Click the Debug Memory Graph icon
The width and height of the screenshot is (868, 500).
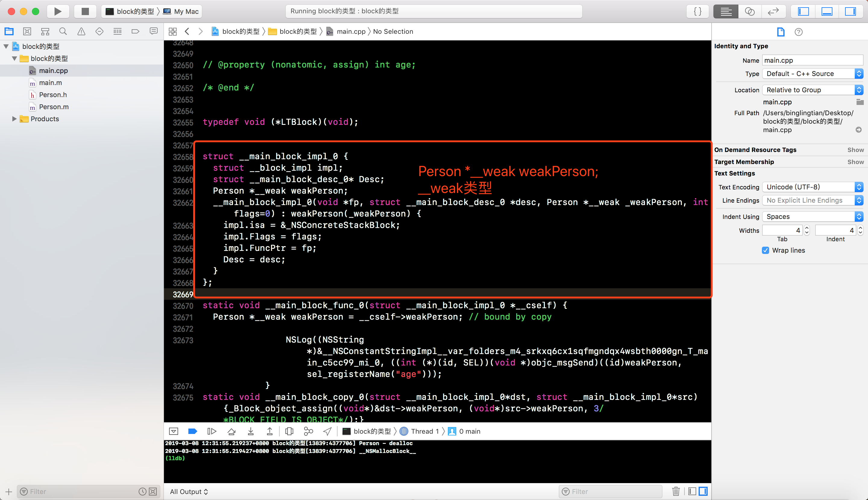[x=308, y=431]
